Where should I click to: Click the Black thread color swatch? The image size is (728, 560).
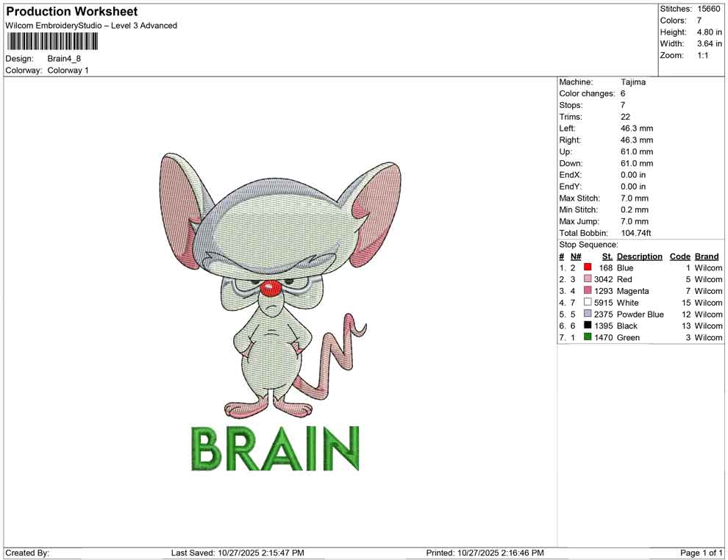tap(588, 326)
